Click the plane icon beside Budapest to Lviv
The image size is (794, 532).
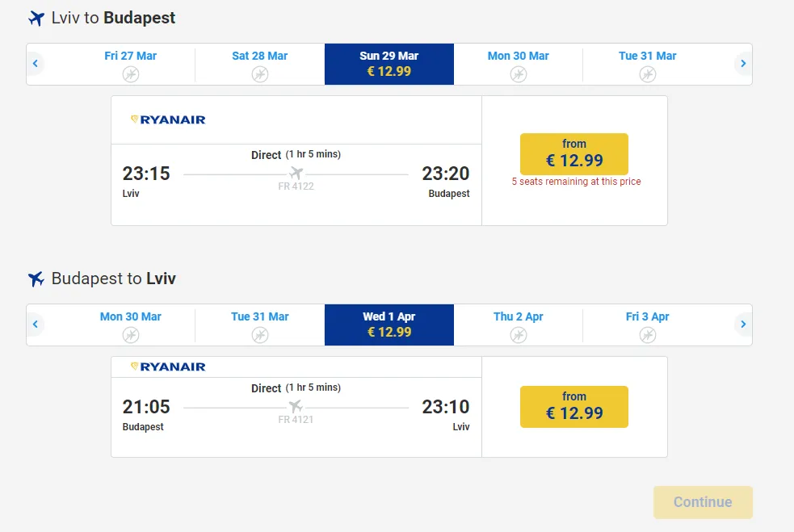(36, 279)
